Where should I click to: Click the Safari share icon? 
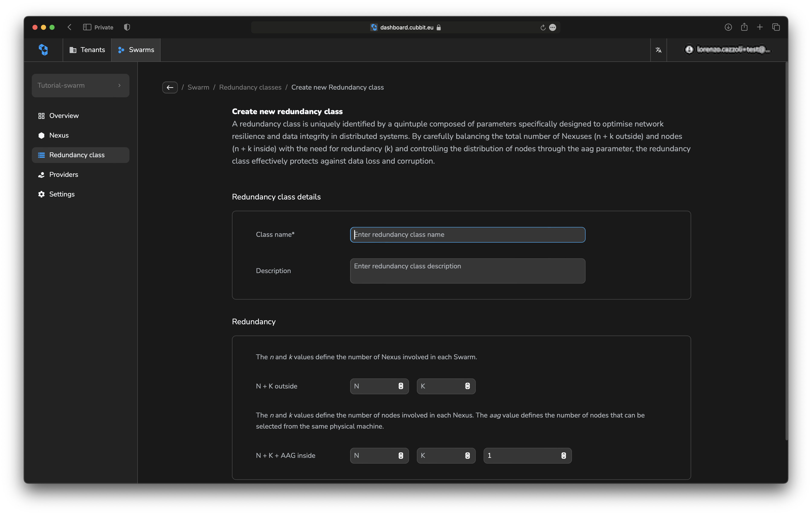(744, 27)
